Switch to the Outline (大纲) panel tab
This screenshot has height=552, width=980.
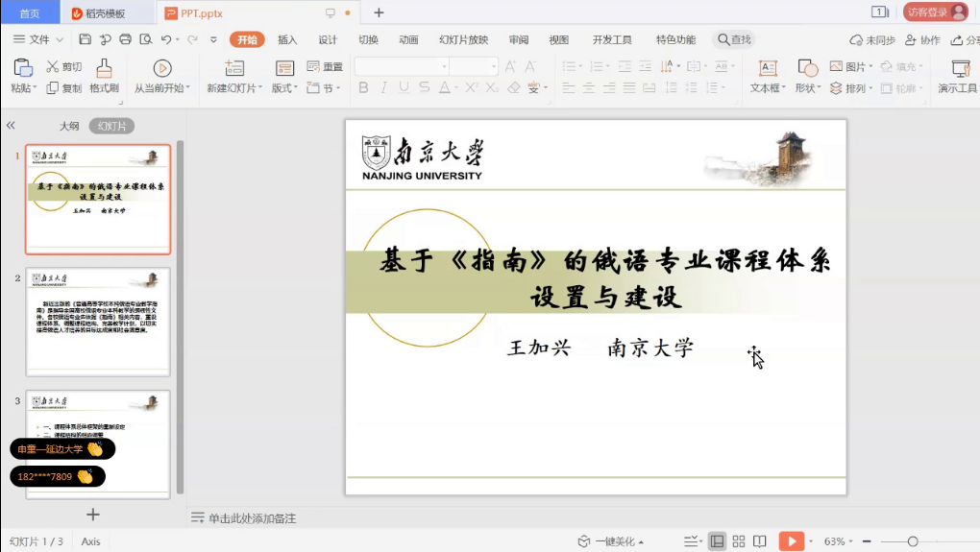[x=69, y=126]
